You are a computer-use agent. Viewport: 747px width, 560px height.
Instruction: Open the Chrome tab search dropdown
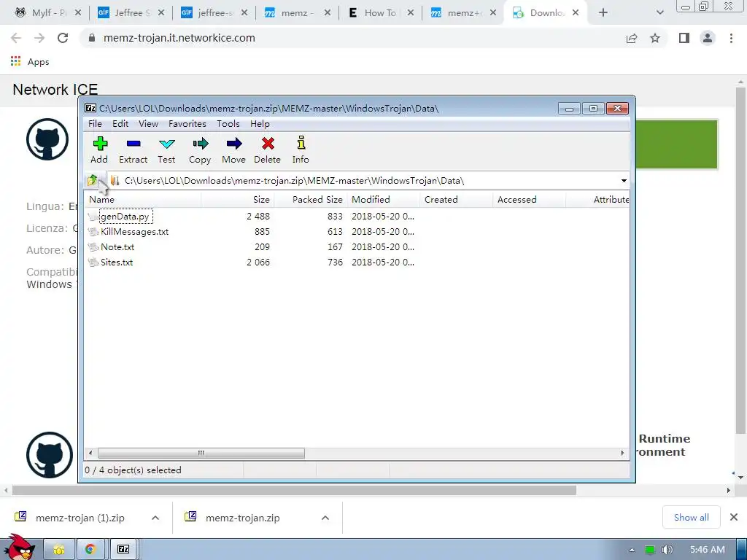659,13
